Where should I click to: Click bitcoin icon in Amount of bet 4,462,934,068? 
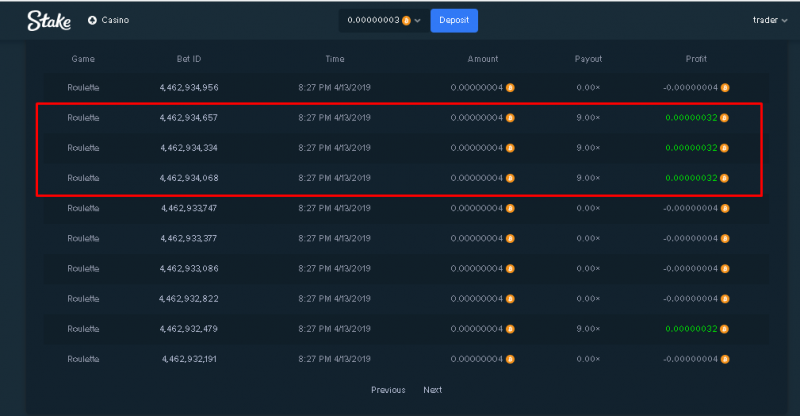click(510, 178)
